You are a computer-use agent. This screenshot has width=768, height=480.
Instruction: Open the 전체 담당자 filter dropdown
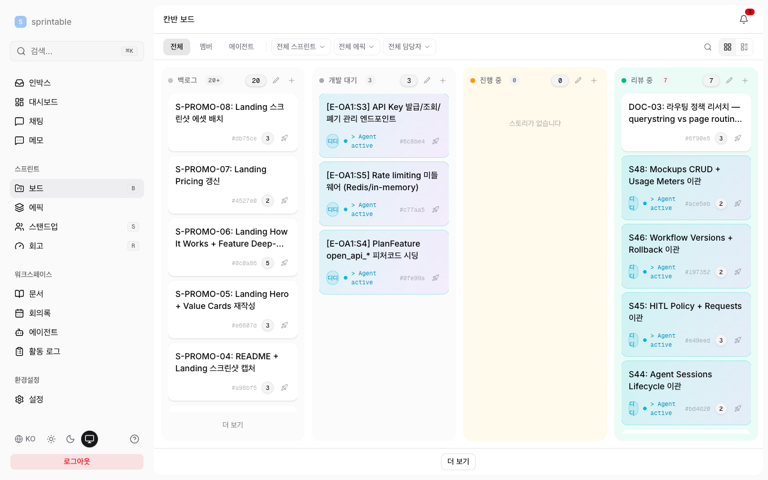[409, 47]
